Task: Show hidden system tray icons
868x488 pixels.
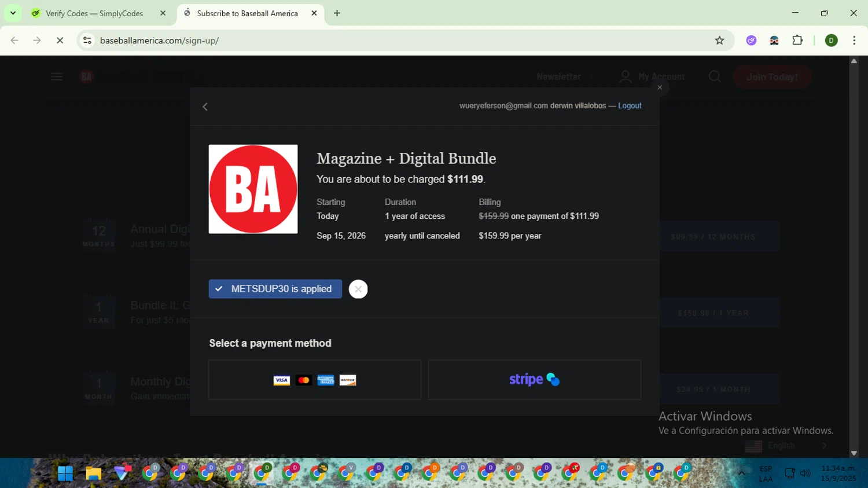Action: click(x=741, y=473)
